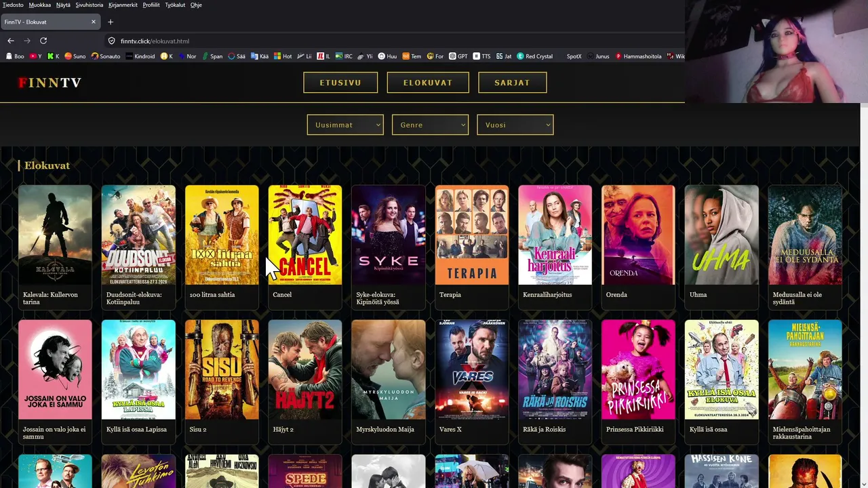Open the Sivuhistoria menu
The width and height of the screenshot is (868, 488).
[90, 5]
